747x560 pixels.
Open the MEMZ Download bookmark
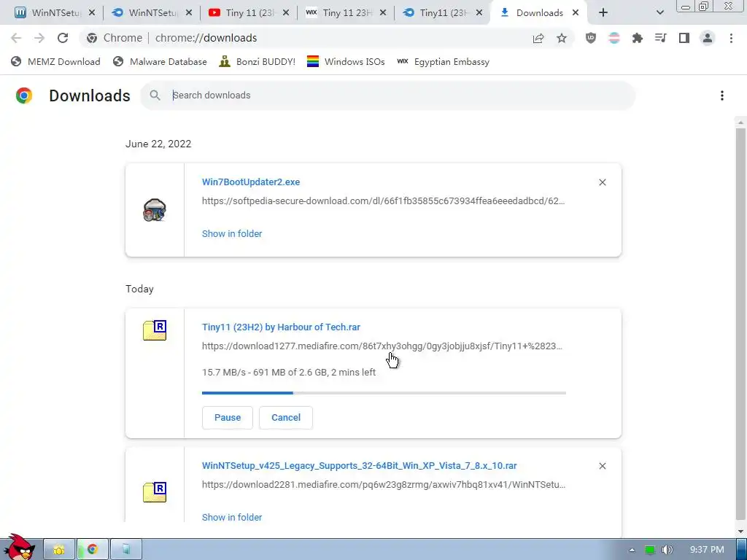point(55,61)
